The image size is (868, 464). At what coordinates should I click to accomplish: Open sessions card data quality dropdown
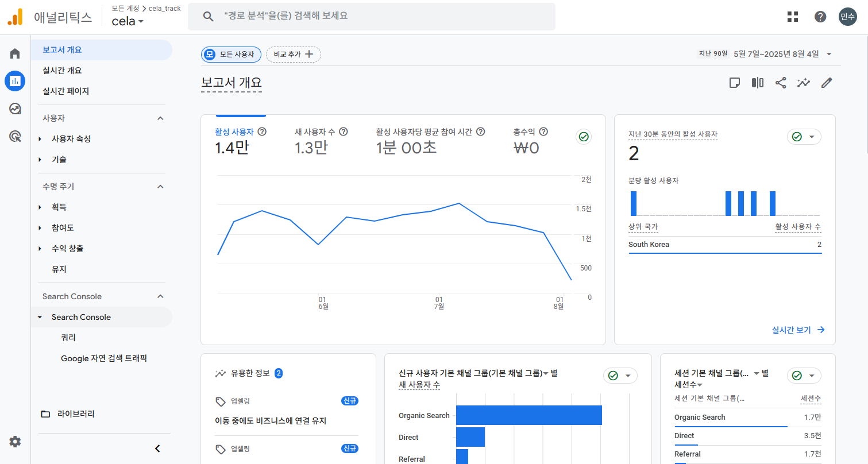point(804,376)
